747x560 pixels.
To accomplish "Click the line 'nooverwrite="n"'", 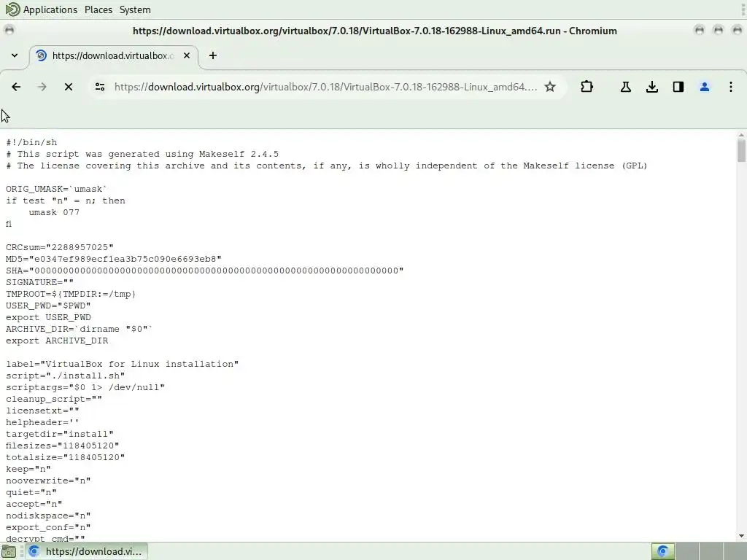I will [48, 481].
